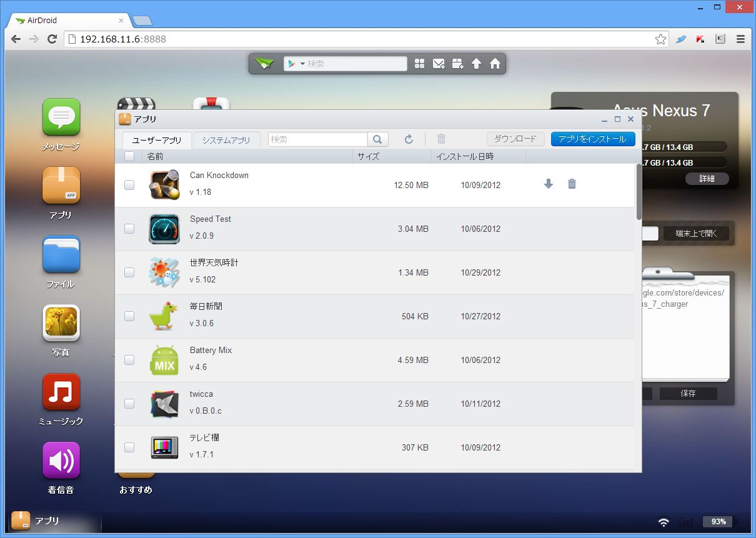Click the 保存 button on clipboard panel

pyautogui.click(x=688, y=393)
